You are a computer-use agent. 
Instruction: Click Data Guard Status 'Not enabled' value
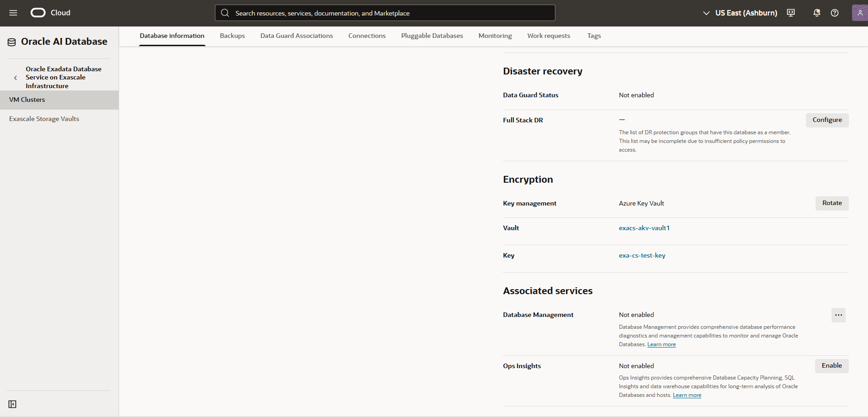point(636,95)
